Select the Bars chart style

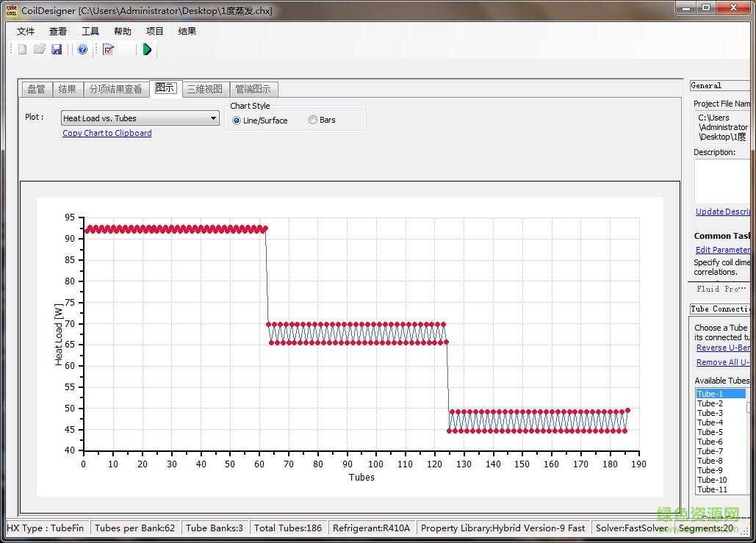point(313,121)
